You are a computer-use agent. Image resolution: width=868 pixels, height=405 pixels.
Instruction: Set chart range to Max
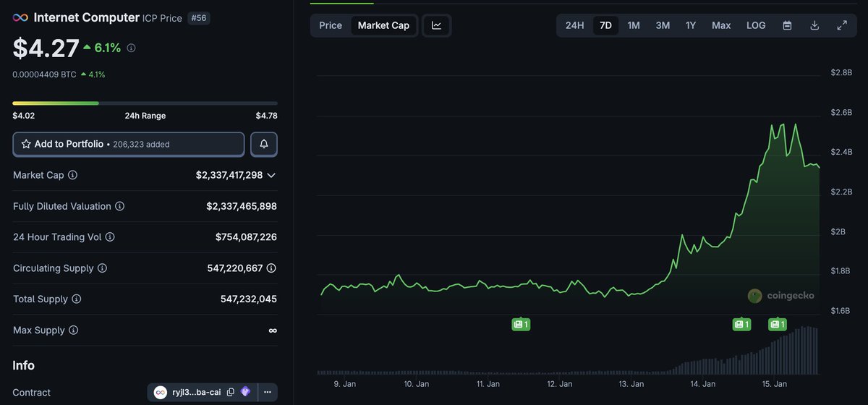[721, 25]
